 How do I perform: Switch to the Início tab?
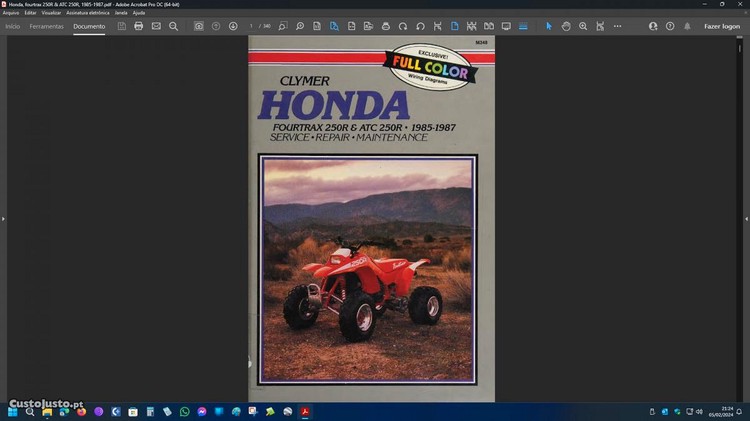click(x=13, y=26)
